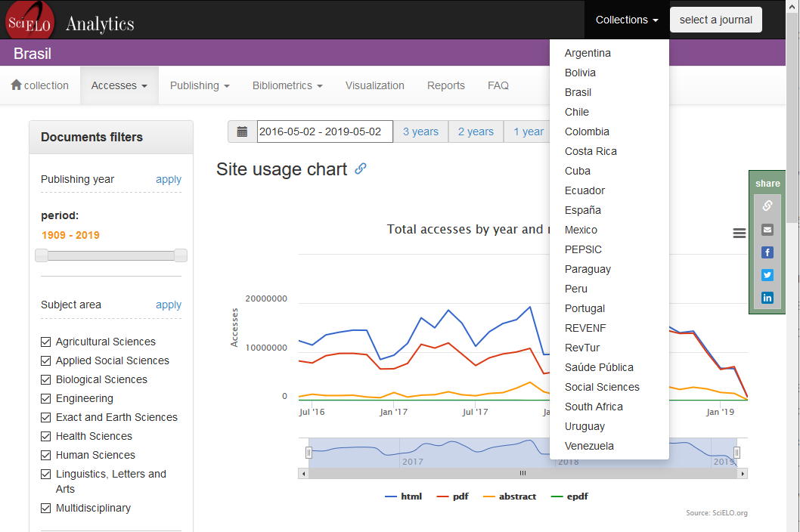Select Colombia from the collections list
Viewport: 800px width, 532px height.
coord(587,131)
